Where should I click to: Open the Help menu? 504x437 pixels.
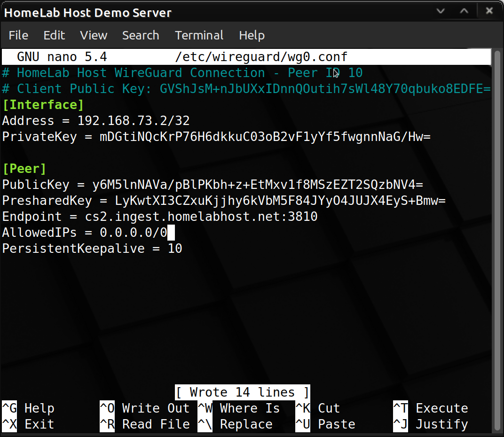pyautogui.click(x=252, y=35)
